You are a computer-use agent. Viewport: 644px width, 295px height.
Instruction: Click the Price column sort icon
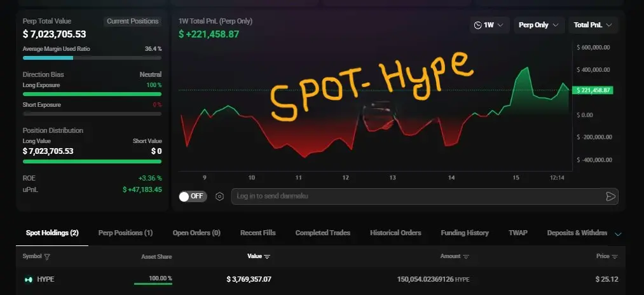pyautogui.click(x=614, y=257)
